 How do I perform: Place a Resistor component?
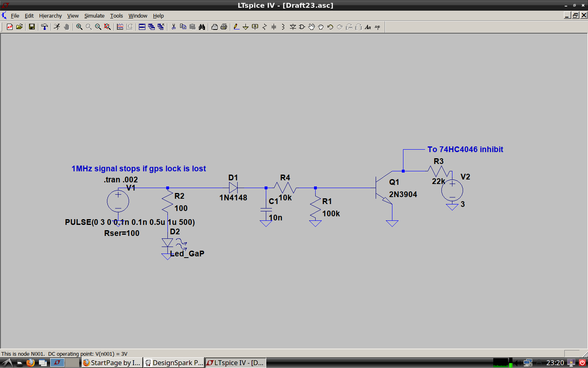[x=265, y=27]
